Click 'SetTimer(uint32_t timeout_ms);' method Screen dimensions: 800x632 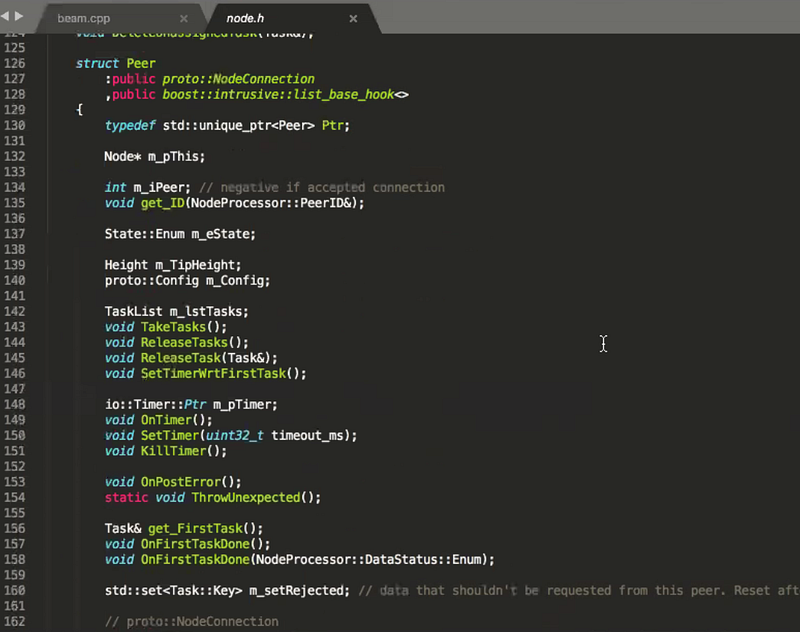[249, 435]
